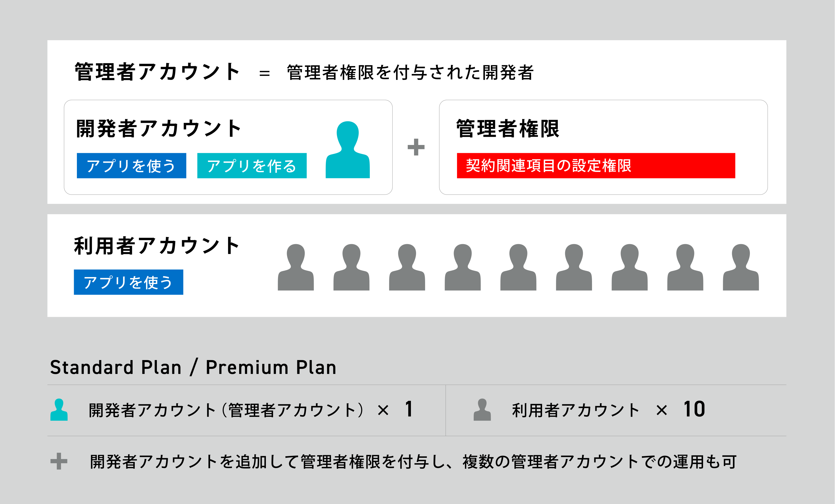Click the gray plus icon before the bottom note

pos(59,461)
